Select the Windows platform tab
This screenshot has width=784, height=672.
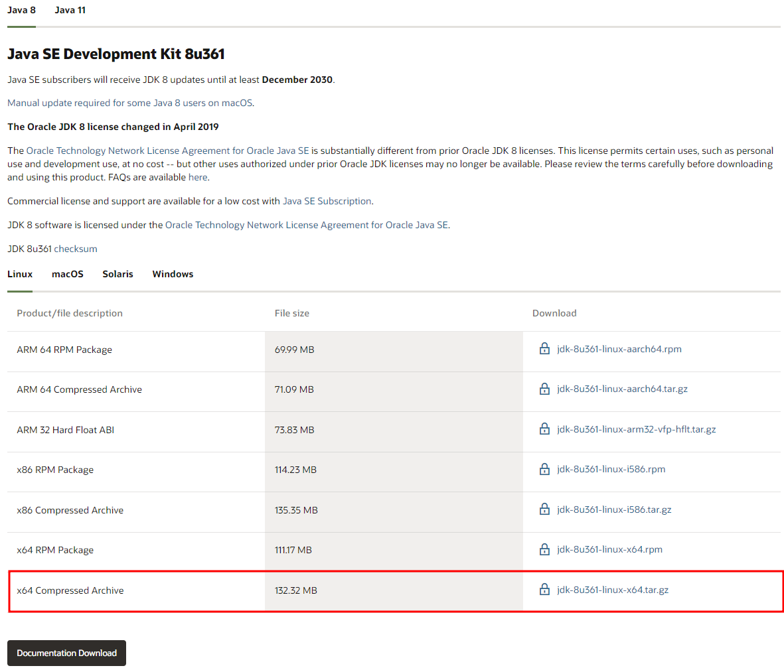pos(173,274)
